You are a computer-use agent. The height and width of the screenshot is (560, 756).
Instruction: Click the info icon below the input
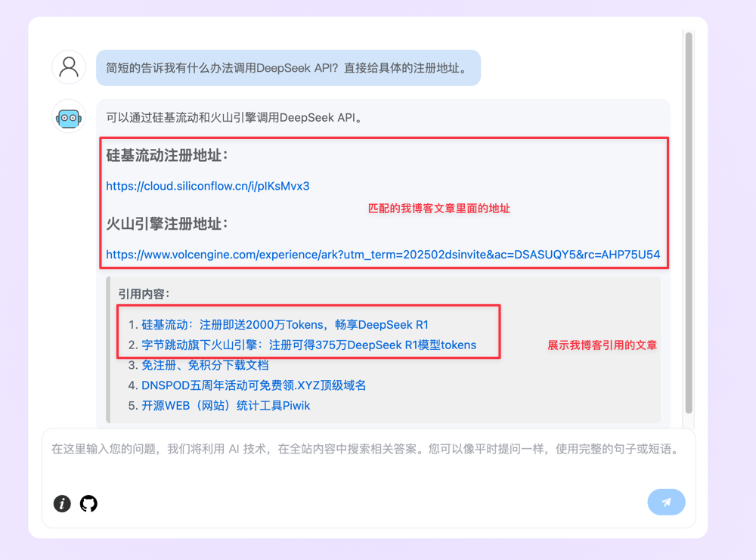coord(62,503)
